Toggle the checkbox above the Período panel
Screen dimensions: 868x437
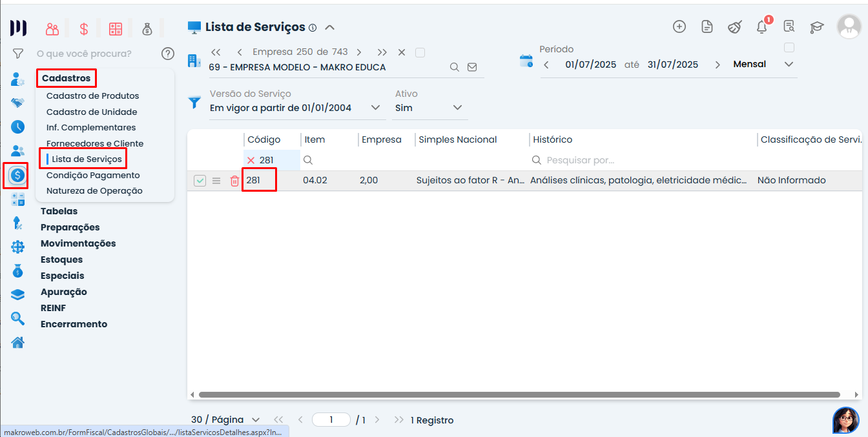[789, 47]
